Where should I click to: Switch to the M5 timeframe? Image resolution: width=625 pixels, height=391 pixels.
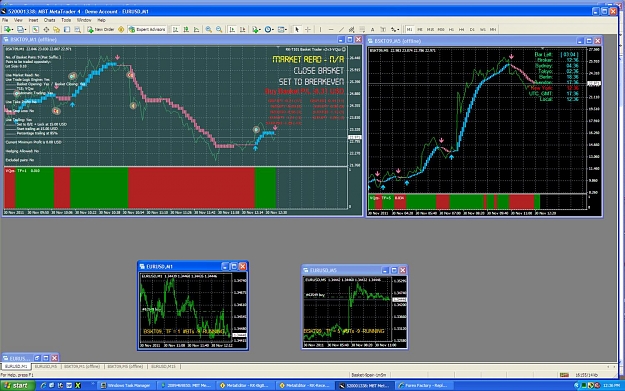pyautogui.click(x=420, y=29)
